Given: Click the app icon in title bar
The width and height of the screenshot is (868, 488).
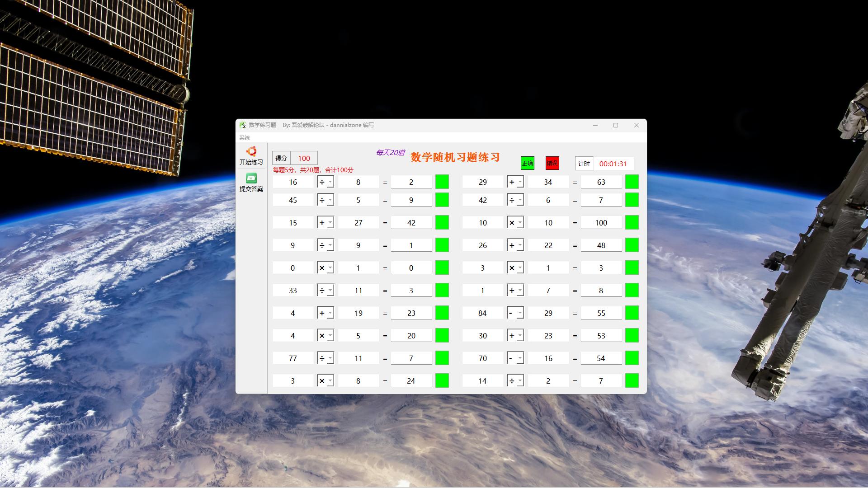Looking at the screenshot, I should [243, 125].
